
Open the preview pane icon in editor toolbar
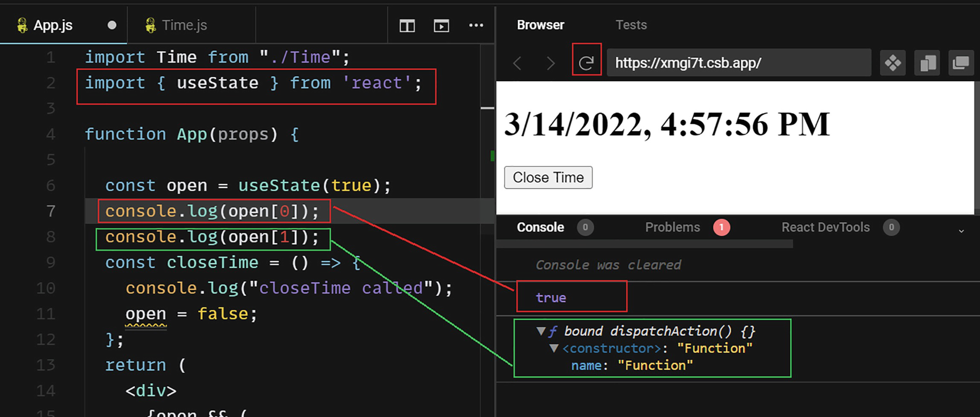pyautogui.click(x=441, y=26)
